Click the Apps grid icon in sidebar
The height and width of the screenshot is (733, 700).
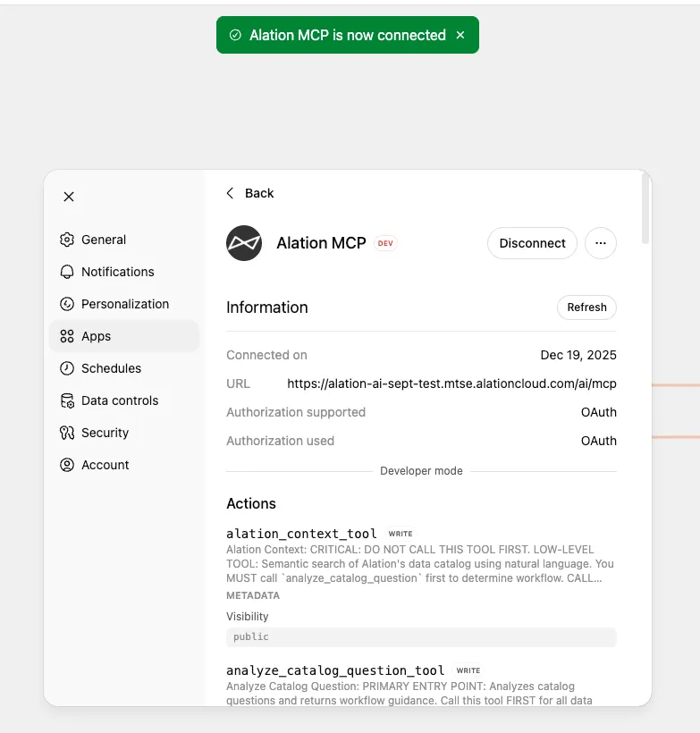66,336
